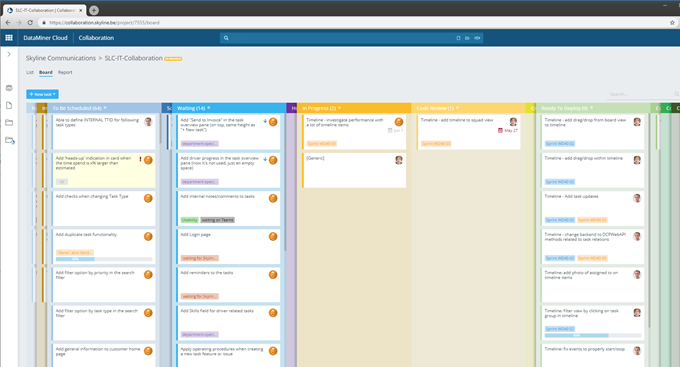The height and width of the screenshot is (367, 680).
Task: Click progress bar on Add duplicate task card
Action: (x=104, y=259)
